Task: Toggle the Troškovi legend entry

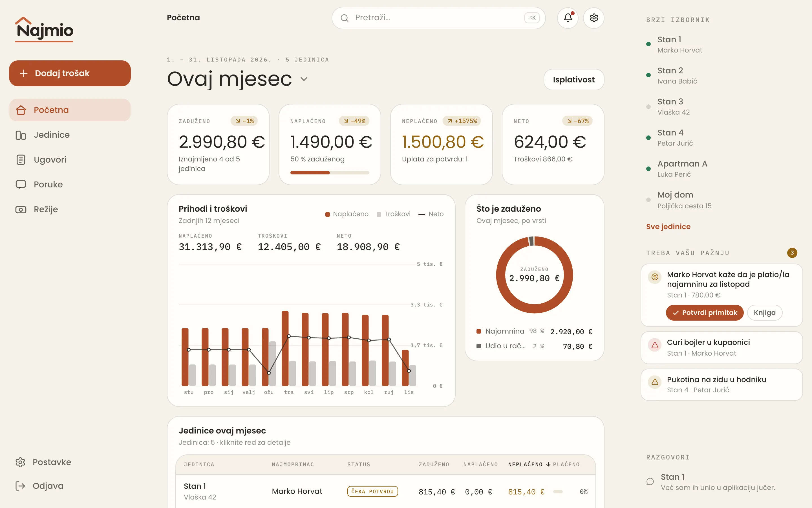Action: (x=393, y=214)
